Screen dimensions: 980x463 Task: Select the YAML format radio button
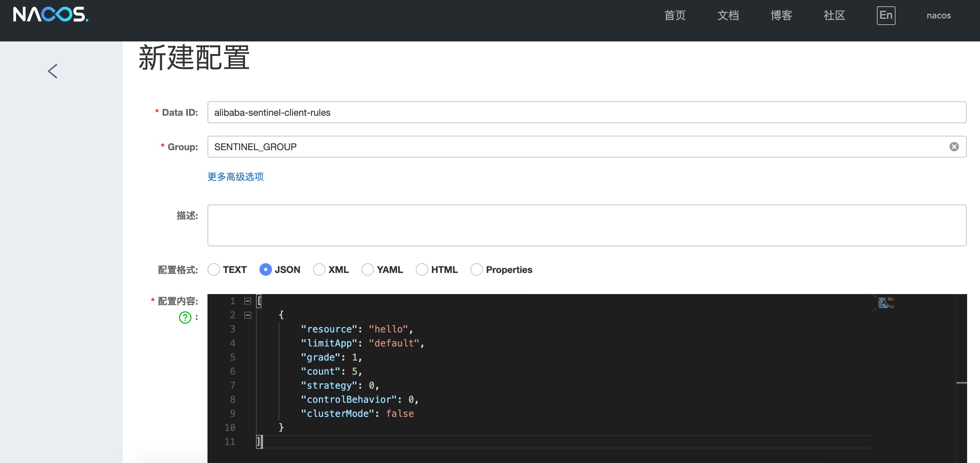click(x=368, y=269)
